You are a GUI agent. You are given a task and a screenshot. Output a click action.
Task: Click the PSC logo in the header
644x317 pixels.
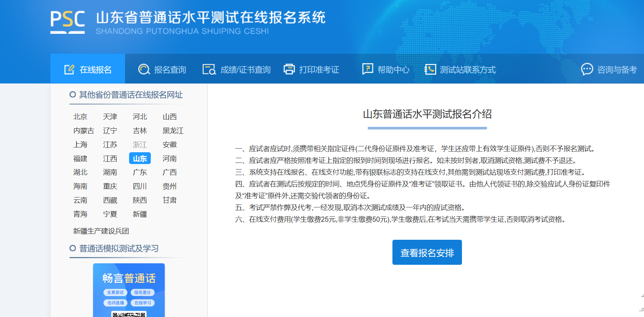68,22
